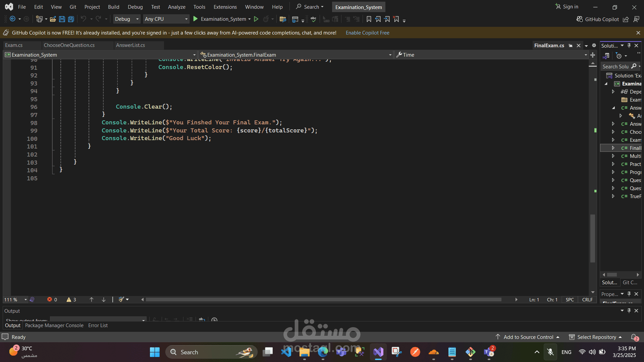644x362 pixels.
Task: Clear all bookmarks icon
Action: 396,19
